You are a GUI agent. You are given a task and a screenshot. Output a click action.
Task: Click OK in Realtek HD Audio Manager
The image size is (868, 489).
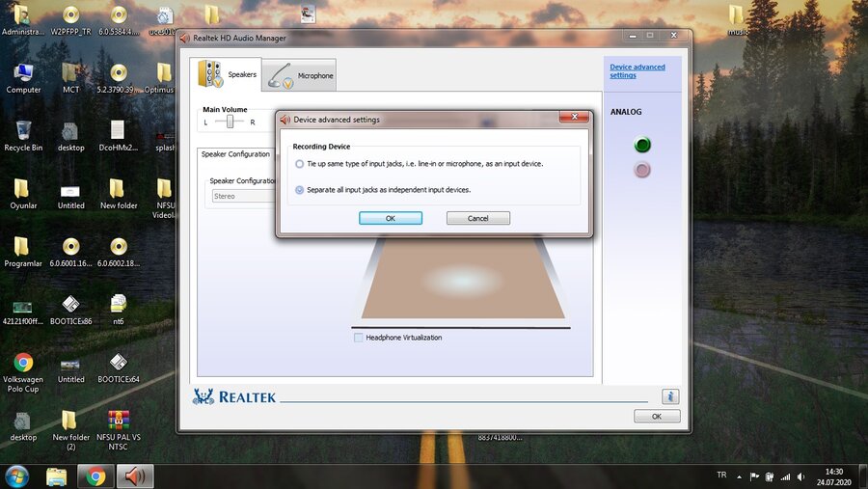click(657, 417)
